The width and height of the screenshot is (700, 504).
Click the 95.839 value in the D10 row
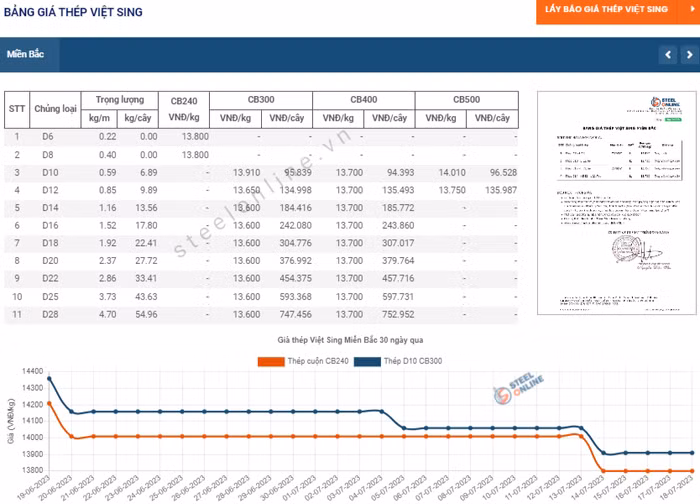tap(298, 173)
